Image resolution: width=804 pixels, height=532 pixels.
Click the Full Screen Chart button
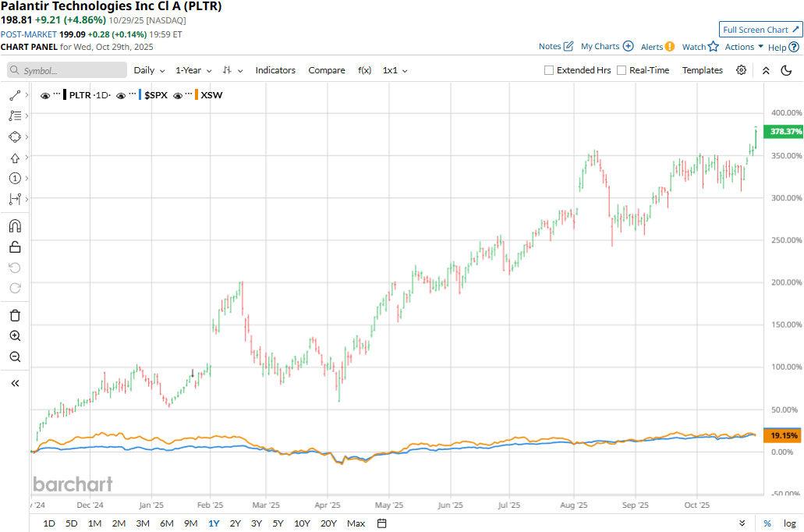[760, 30]
